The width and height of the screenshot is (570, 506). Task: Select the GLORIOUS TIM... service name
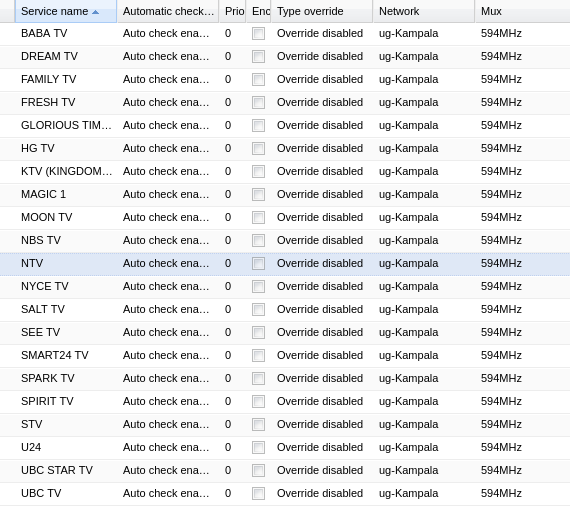pyautogui.click(x=66, y=125)
